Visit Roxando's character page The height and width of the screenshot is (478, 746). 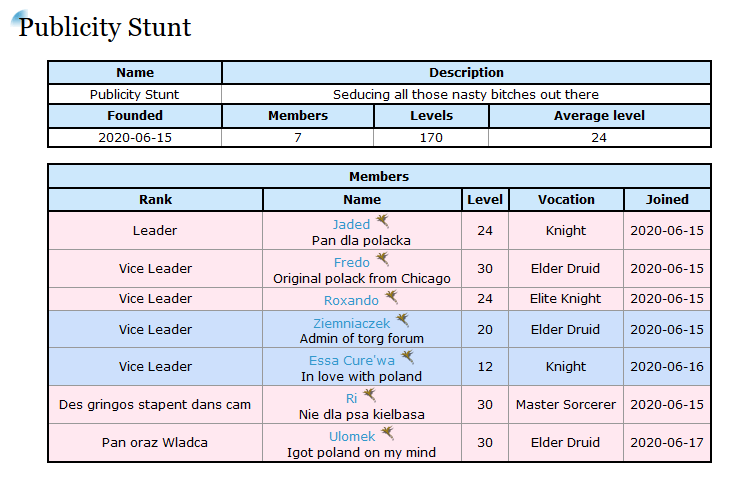[x=351, y=300]
